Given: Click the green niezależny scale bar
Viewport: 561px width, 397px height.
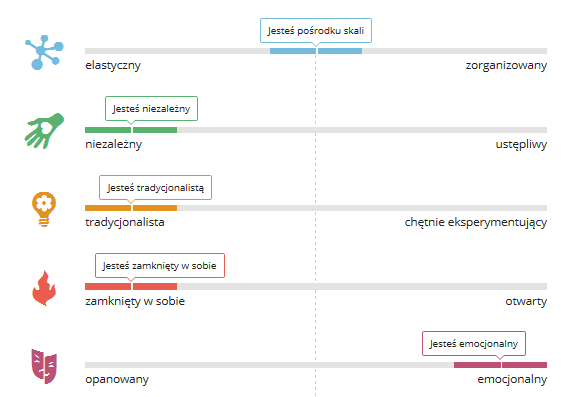Looking at the screenshot, I should [x=131, y=130].
